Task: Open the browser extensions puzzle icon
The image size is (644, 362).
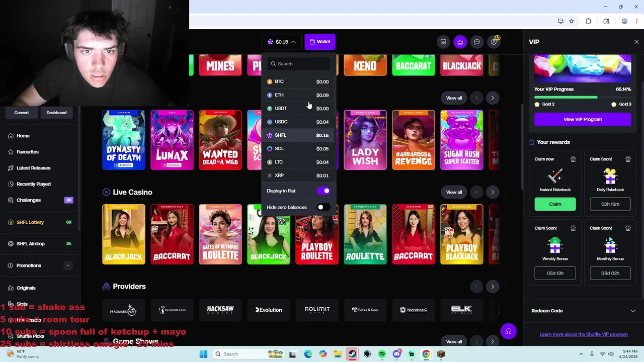Action: [588, 21]
